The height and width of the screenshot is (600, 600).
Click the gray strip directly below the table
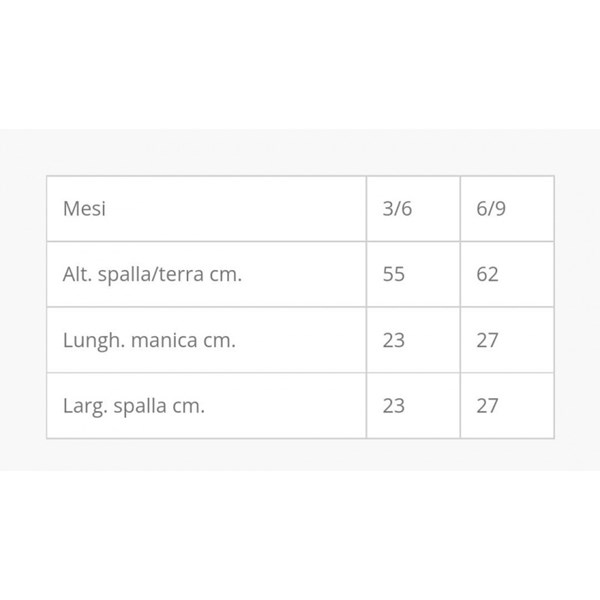(300, 454)
